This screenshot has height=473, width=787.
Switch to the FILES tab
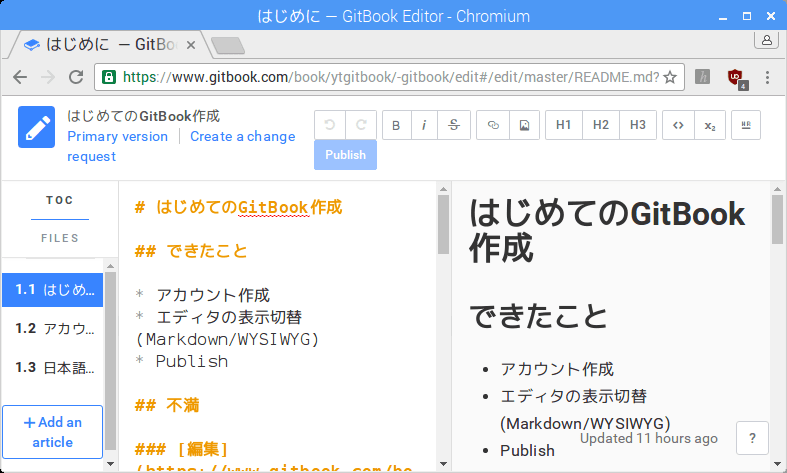pos(60,238)
